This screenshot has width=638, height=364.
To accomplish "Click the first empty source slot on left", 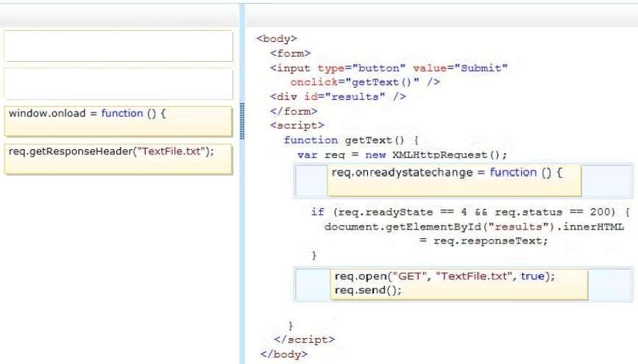I will (118, 46).
